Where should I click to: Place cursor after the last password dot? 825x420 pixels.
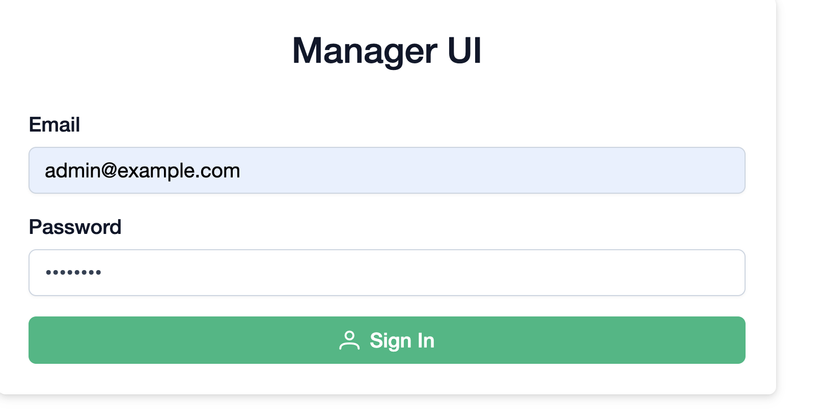coord(103,273)
